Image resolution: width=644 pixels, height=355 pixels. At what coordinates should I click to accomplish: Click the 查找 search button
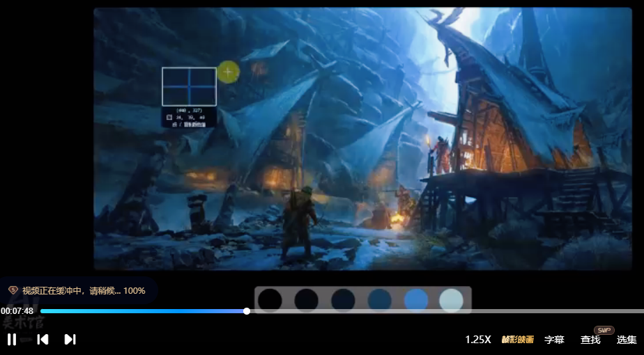tap(590, 340)
